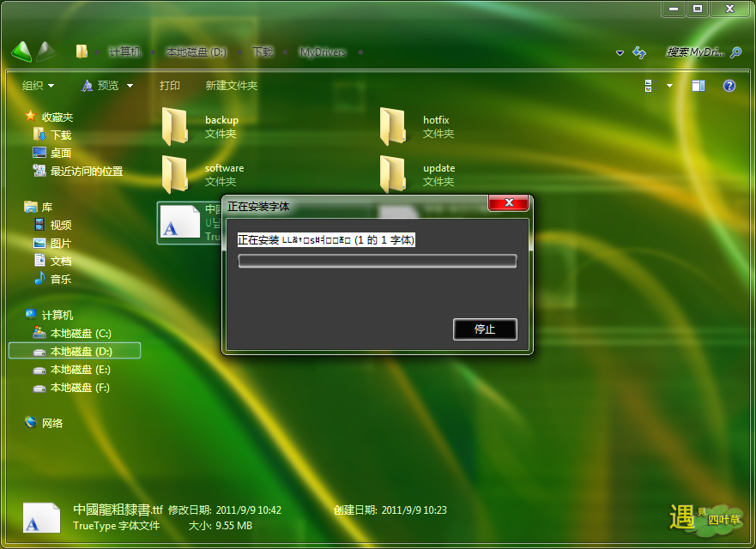Click the font installation progress bar

click(377, 262)
